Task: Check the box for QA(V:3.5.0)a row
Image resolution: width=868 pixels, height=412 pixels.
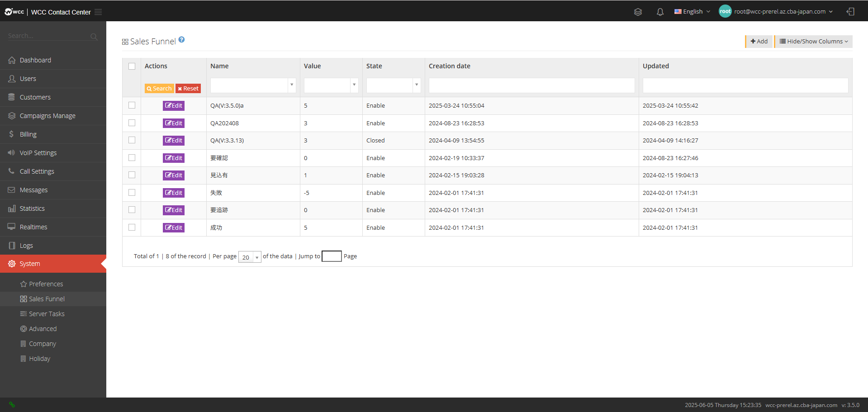Action: (132, 105)
